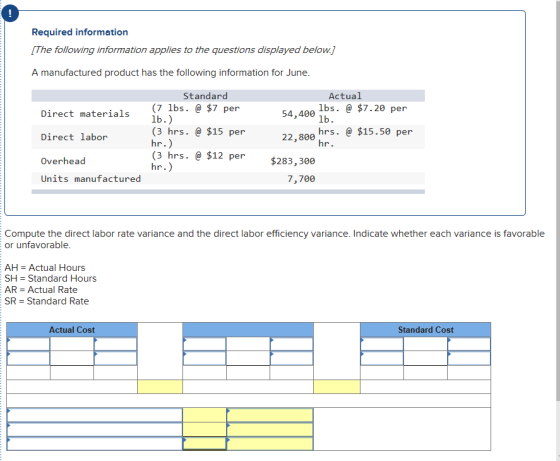The image size is (560, 461).
Task: Open second-row dropdown under Actual Cost header
Action: coord(28,358)
